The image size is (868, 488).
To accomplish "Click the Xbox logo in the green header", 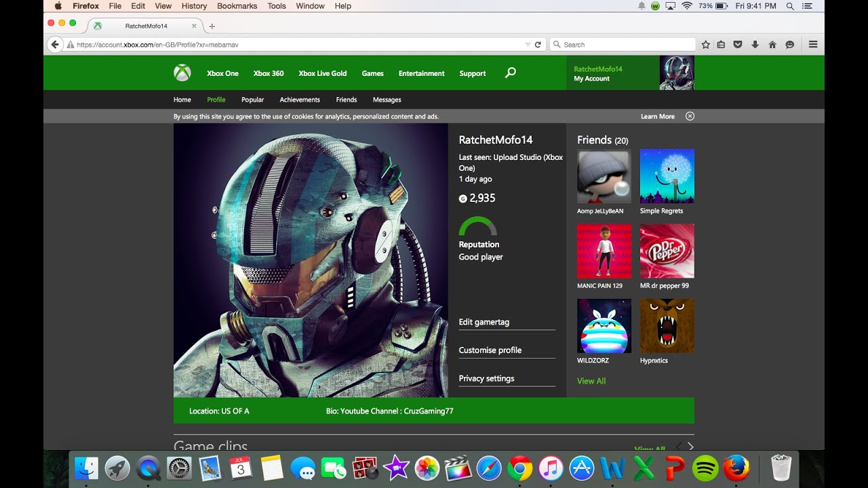I will pyautogui.click(x=182, y=73).
